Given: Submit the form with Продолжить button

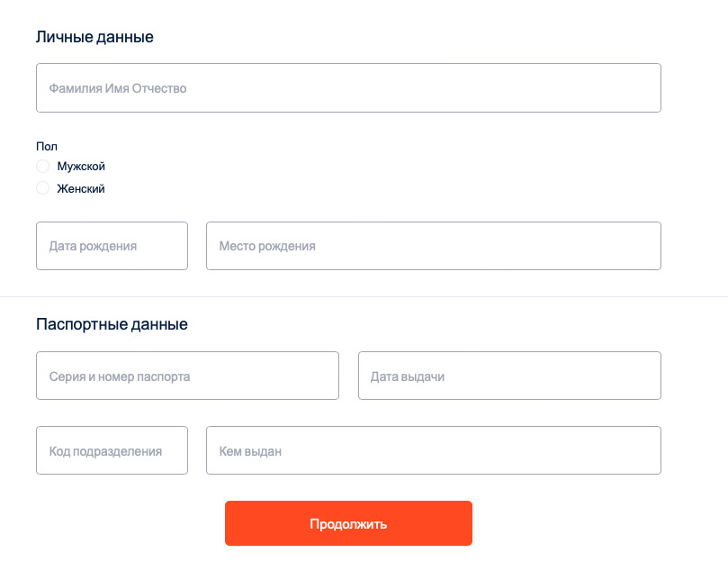Looking at the screenshot, I should pyautogui.click(x=348, y=523).
